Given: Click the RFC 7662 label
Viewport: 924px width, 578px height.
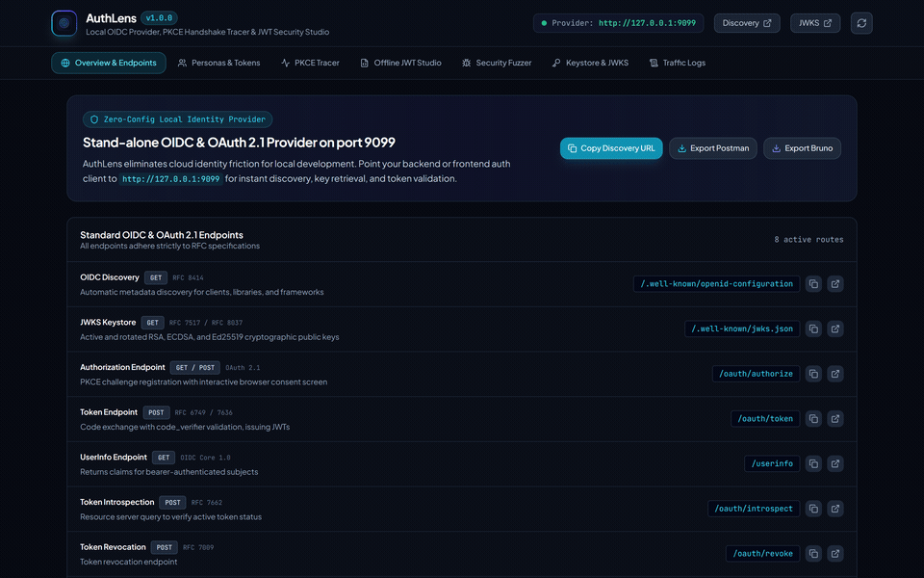Looking at the screenshot, I should [x=207, y=503].
